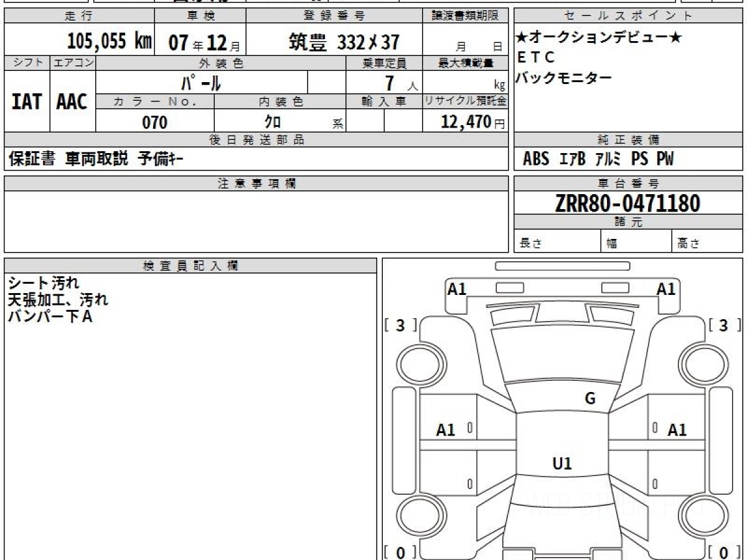Image resolution: width=747 pixels, height=560 pixels.
Task: Select registration number 筑豊 332メ37
Action: click(344, 42)
